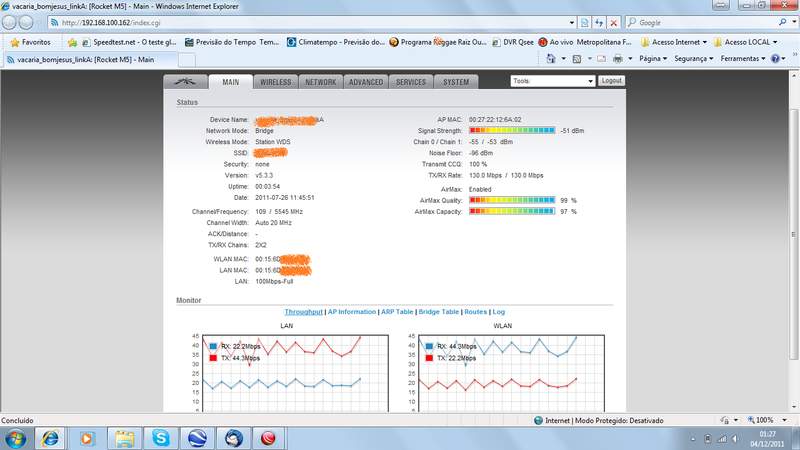Click the Internet protected mode status
The height and width of the screenshot is (450, 800).
(x=598, y=420)
